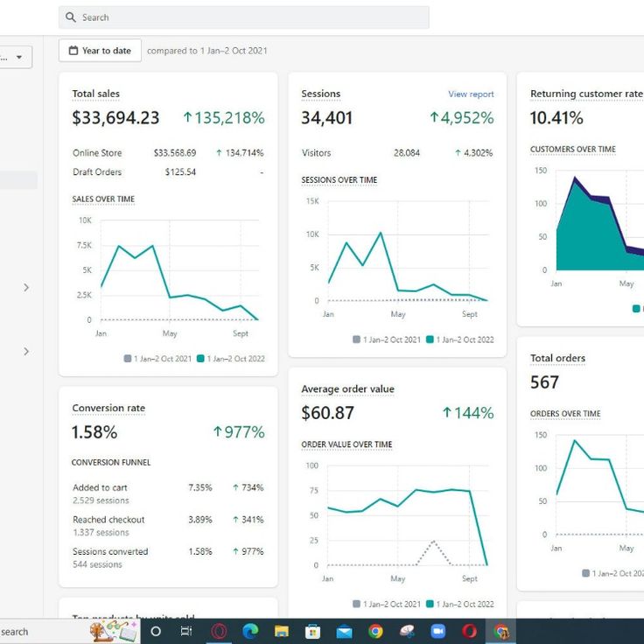Select the Returning customer rate heading
This screenshot has height=644, width=644.
tap(585, 94)
